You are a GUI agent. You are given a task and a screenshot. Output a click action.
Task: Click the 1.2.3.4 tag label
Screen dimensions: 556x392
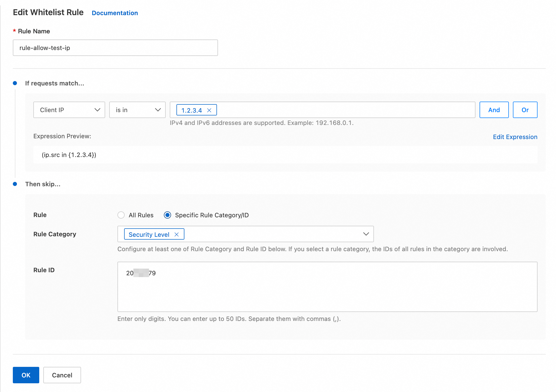(x=192, y=110)
